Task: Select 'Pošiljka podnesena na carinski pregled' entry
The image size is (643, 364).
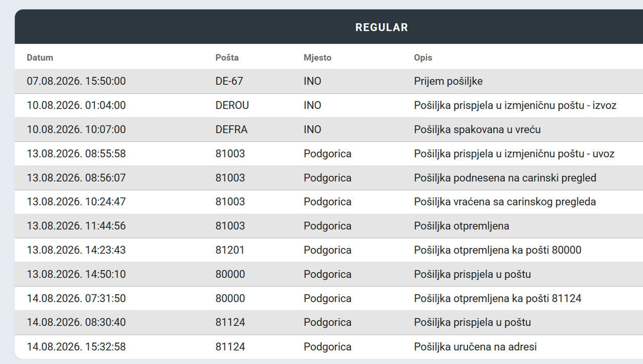Action: tap(505, 178)
